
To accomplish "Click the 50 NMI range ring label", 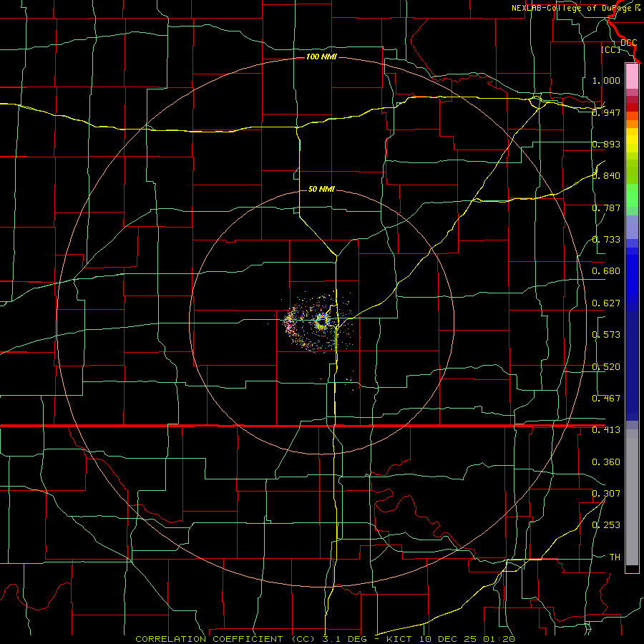I will (321, 189).
